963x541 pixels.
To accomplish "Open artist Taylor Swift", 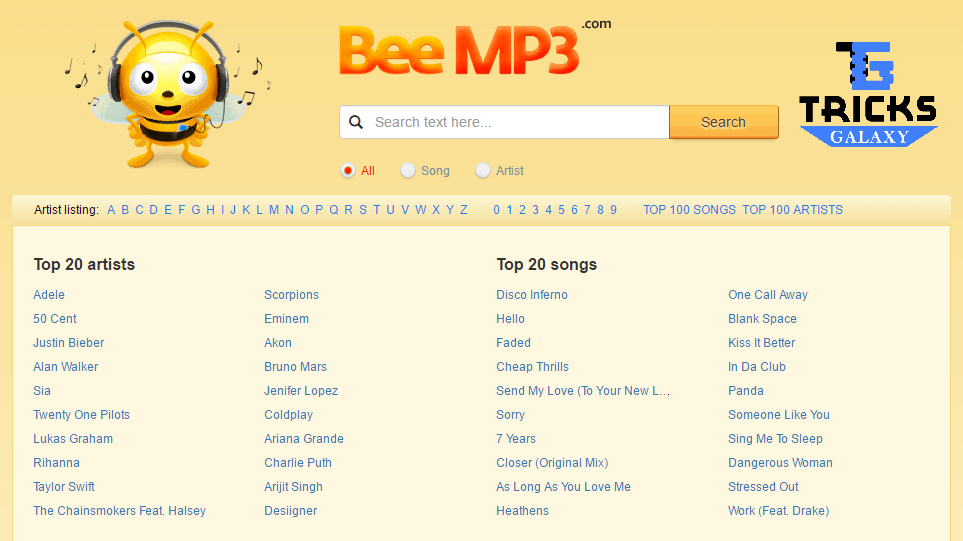I will click(x=64, y=486).
